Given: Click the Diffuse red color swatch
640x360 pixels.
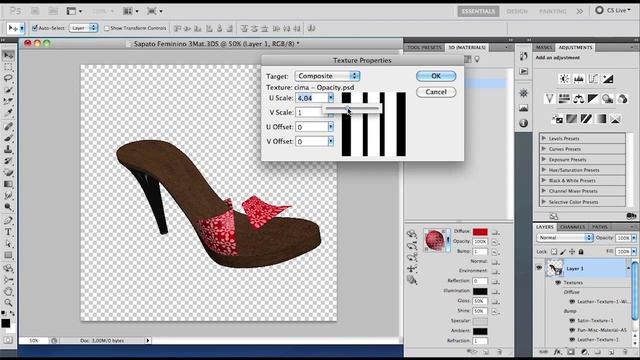Looking at the screenshot, I should 480,232.
